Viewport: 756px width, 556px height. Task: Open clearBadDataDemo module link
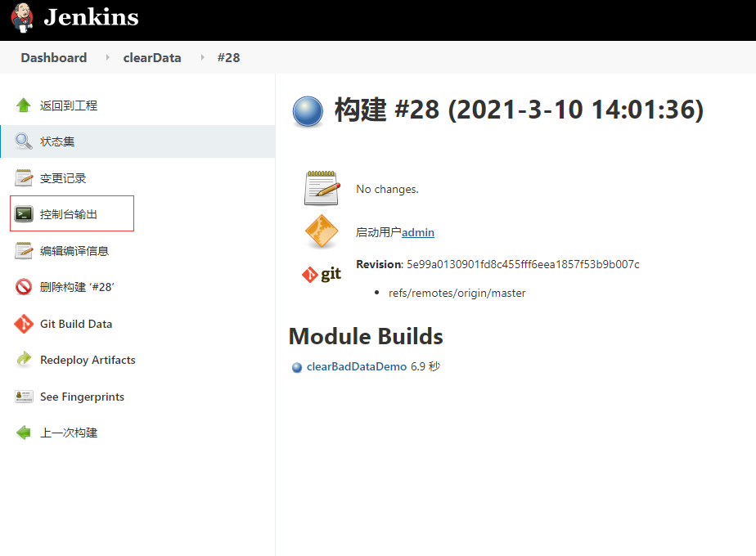[x=357, y=366]
